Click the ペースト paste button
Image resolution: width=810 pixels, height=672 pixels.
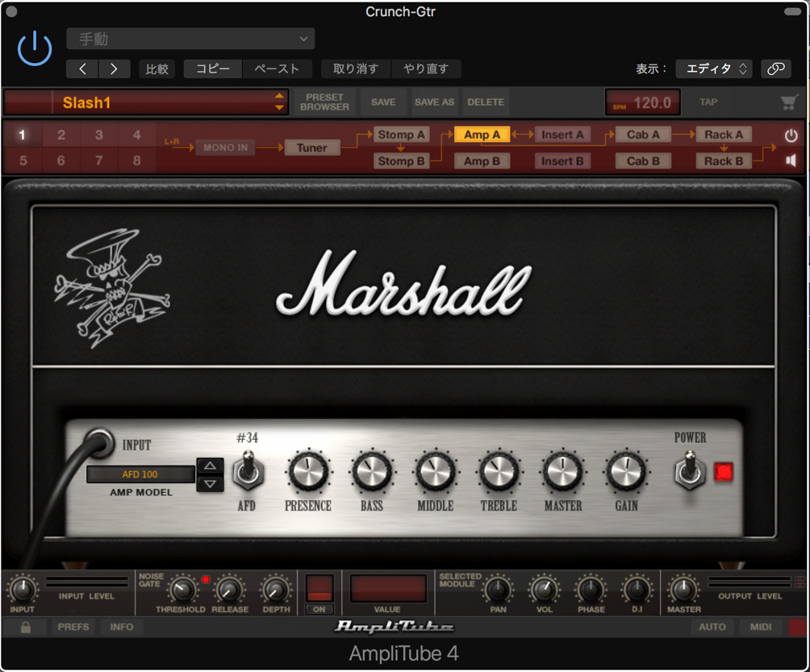click(x=277, y=69)
